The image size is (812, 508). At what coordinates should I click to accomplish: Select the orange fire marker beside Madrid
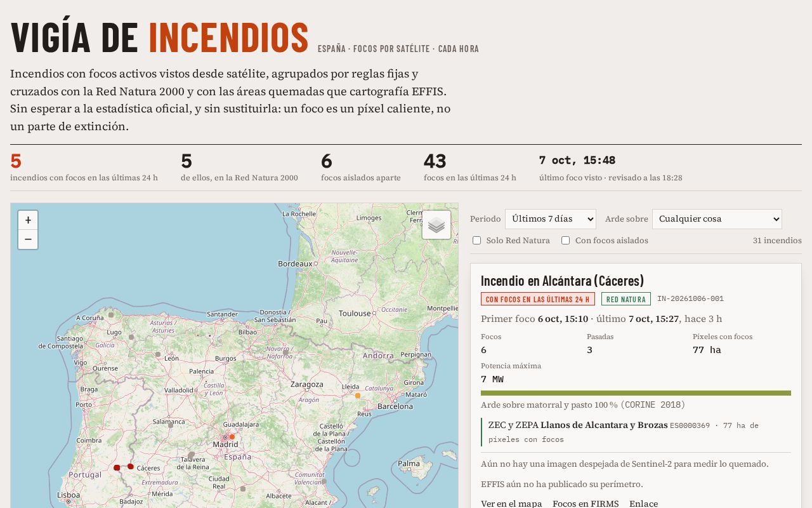point(232,437)
